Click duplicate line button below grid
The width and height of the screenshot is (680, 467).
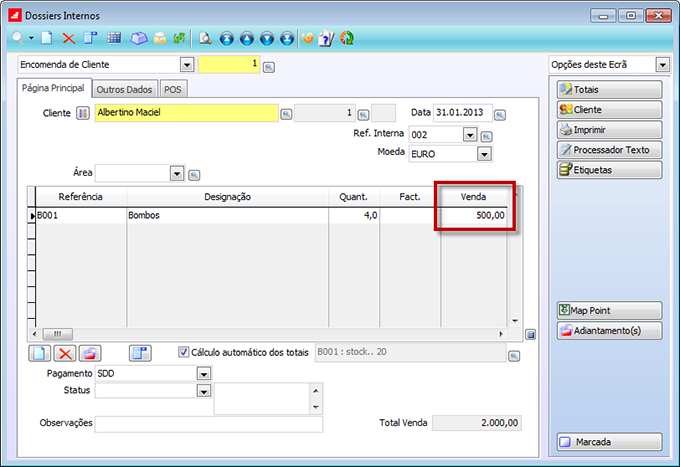click(140, 353)
